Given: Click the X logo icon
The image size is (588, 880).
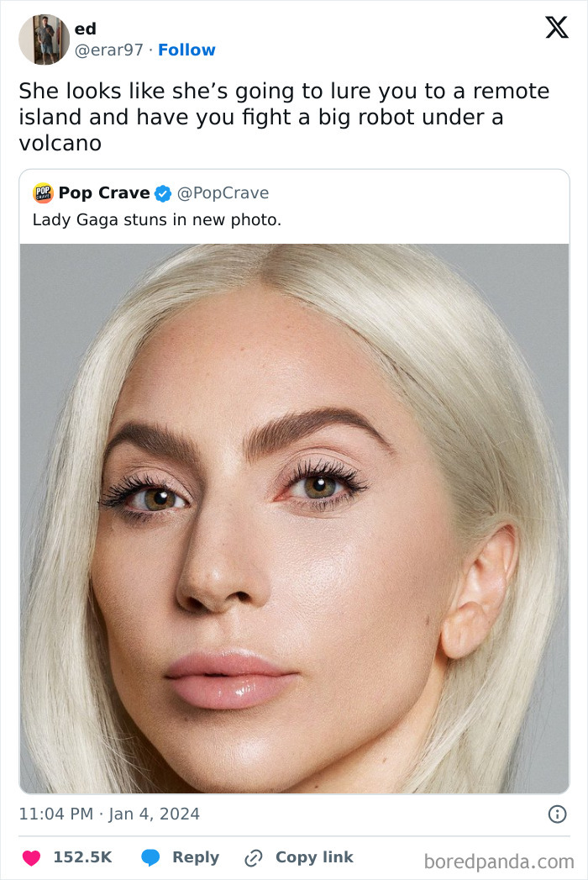Looking at the screenshot, I should [x=556, y=28].
